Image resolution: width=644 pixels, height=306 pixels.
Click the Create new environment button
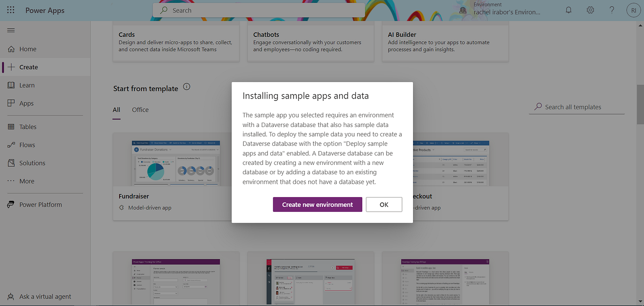[317, 204]
